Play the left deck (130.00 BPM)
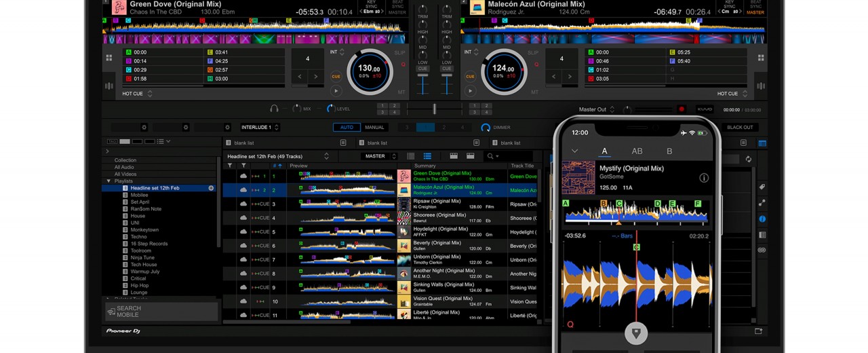 pyautogui.click(x=336, y=90)
